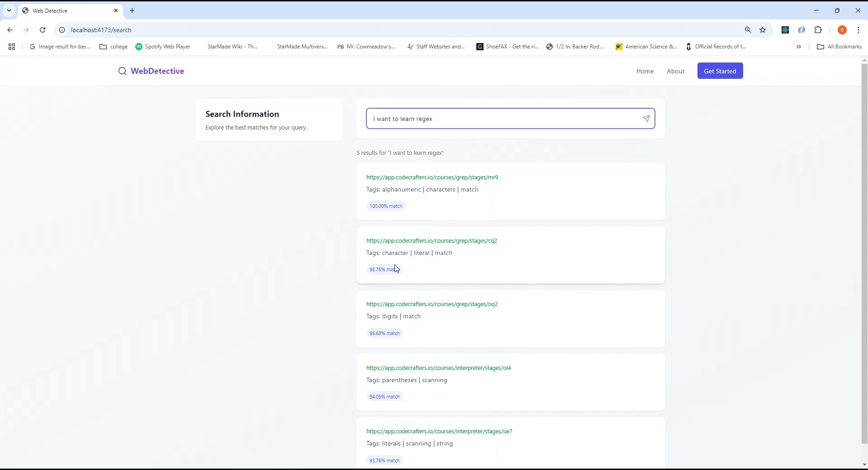Screen dimensions: 868x470
Task: Open the Extensions puzzle piece menu
Action: (818, 30)
